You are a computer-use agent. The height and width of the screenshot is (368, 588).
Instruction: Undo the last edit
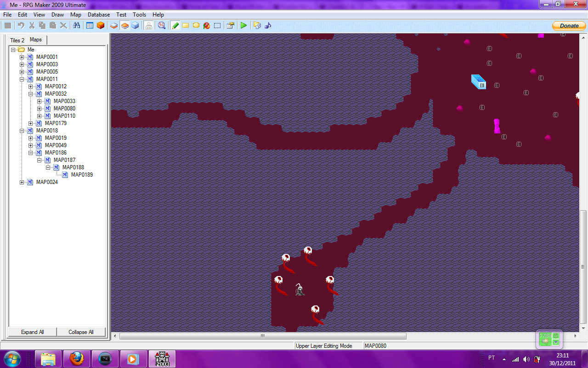[21, 26]
